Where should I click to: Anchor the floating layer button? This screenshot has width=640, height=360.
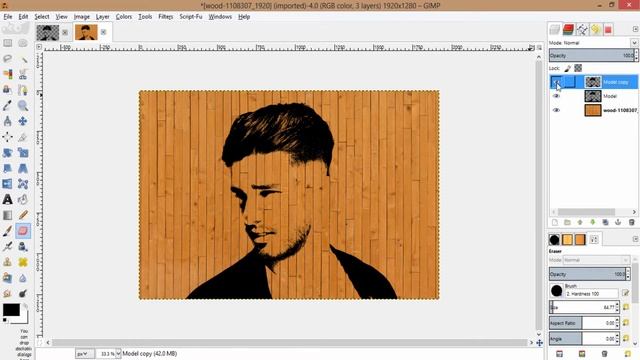[618, 222]
